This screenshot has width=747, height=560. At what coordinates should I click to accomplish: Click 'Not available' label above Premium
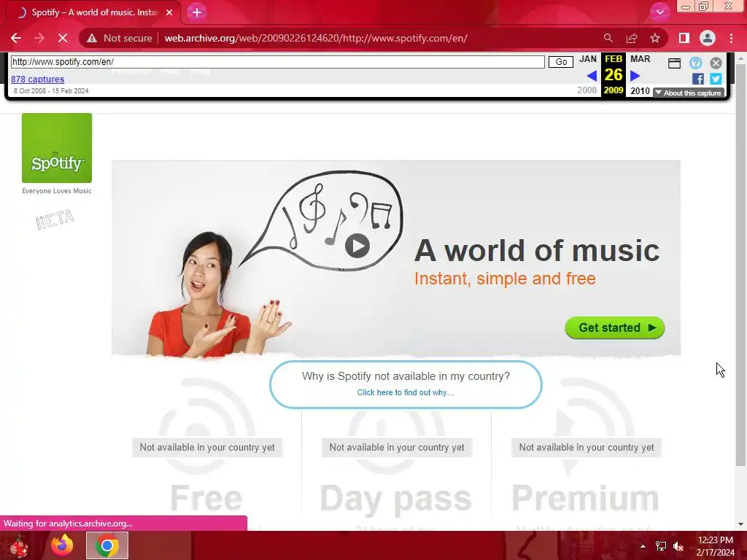tap(586, 448)
